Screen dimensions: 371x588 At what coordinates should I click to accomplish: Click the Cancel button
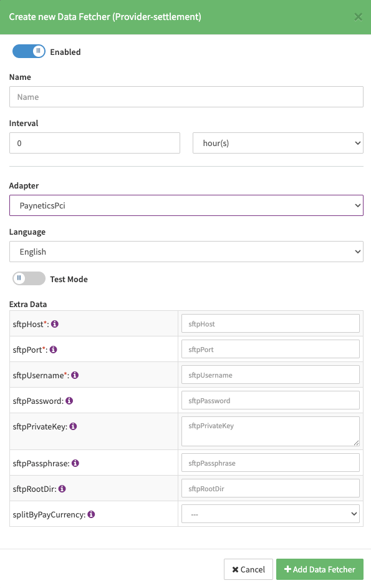[x=248, y=569]
